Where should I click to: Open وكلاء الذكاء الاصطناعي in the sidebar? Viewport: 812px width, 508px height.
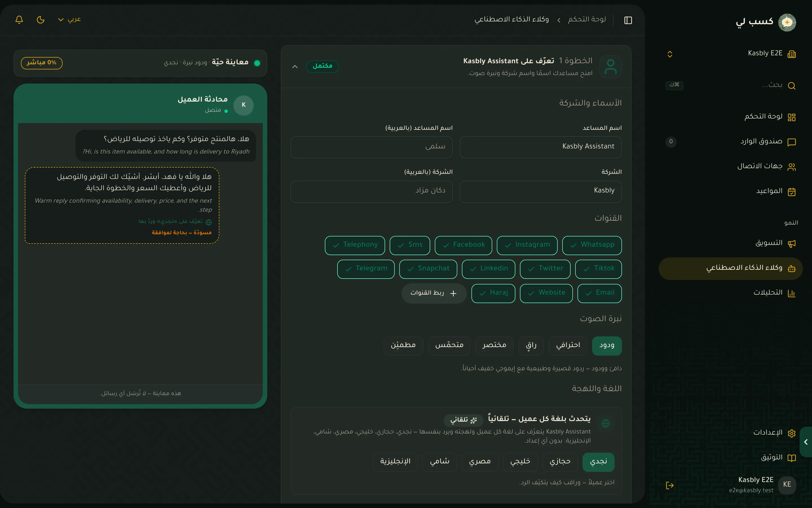(x=731, y=268)
